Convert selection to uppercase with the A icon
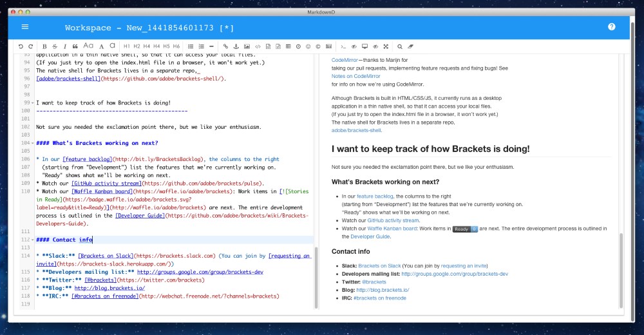 102,46
